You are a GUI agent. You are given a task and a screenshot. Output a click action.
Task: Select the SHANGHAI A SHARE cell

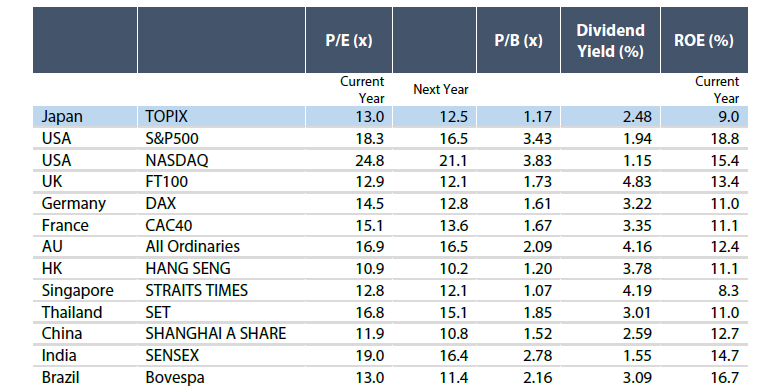point(216,333)
